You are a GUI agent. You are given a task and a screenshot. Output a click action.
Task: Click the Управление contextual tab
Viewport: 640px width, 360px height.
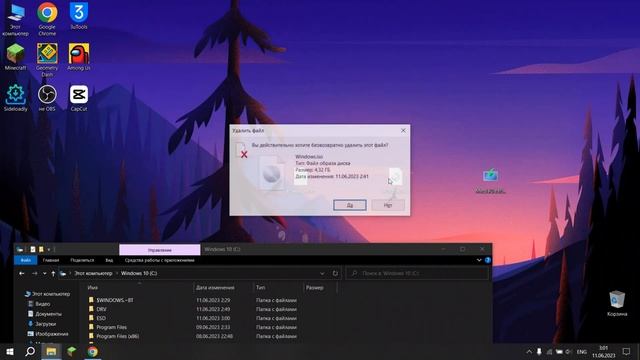click(160, 249)
